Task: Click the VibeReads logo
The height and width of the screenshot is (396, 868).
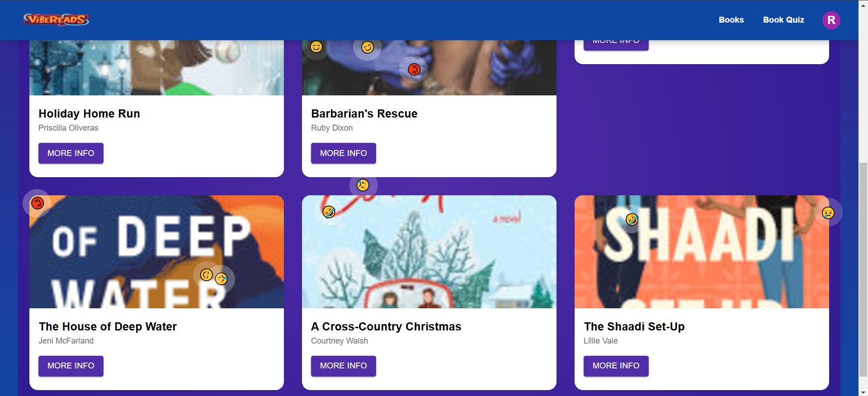Action: [x=56, y=19]
